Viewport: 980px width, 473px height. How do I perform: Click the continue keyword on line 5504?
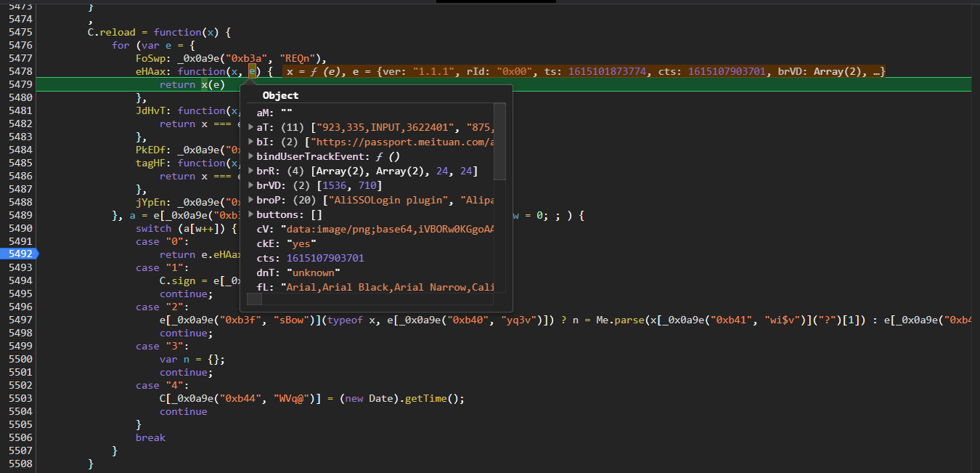point(184,411)
